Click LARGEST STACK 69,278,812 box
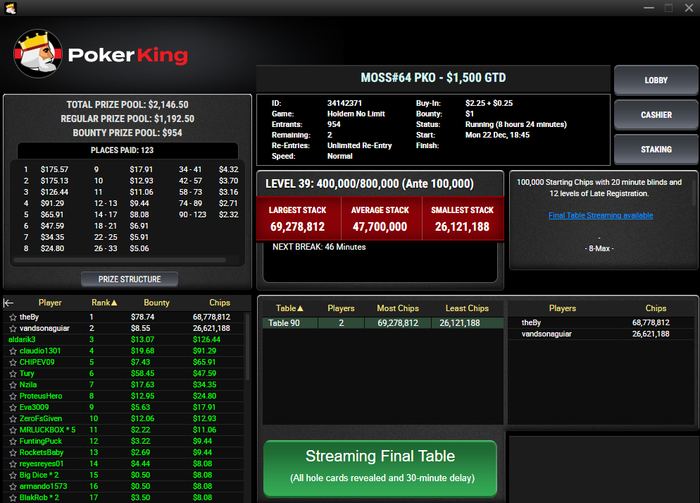 tap(298, 219)
